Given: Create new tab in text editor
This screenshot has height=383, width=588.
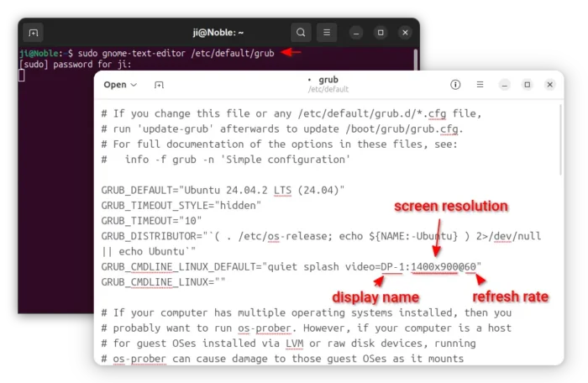Looking at the screenshot, I should pos(159,85).
